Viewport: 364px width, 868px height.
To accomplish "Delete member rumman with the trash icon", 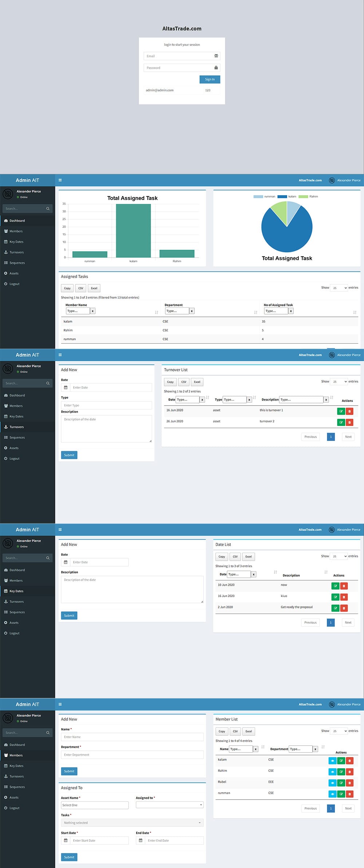I will coord(349,794).
